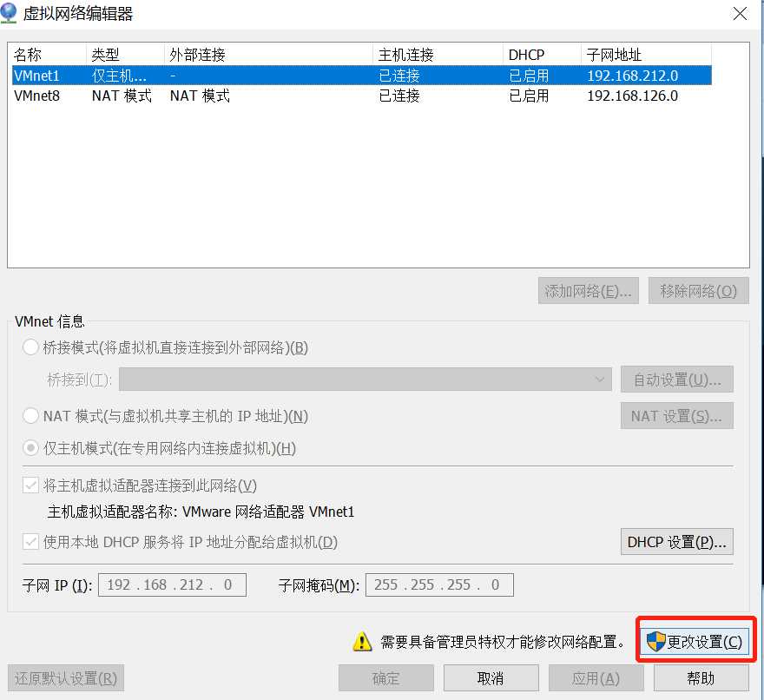This screenshot has width=764, height=700.
Task: Click the Virtual Network Editor globe icon in title bar
Action: point(9,13)
